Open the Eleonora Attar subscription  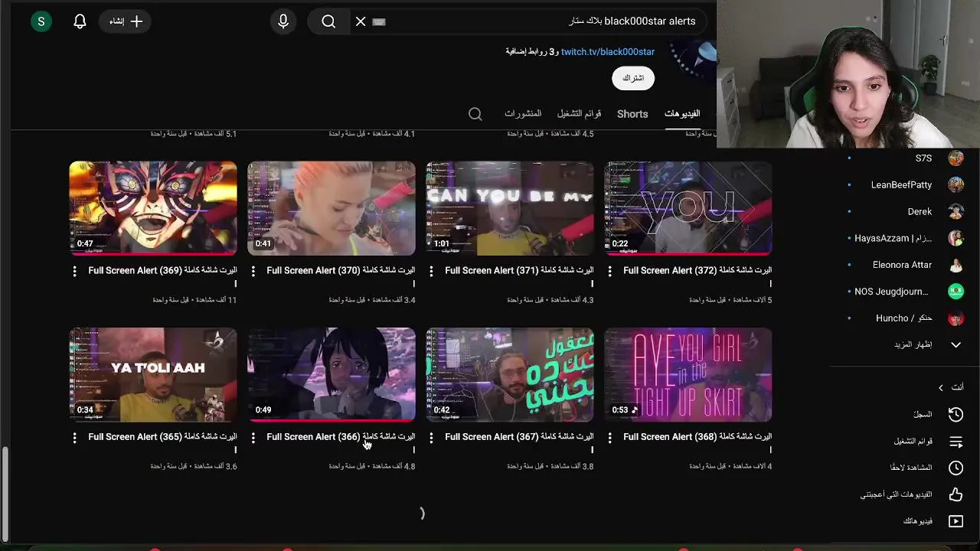(903, 266)
